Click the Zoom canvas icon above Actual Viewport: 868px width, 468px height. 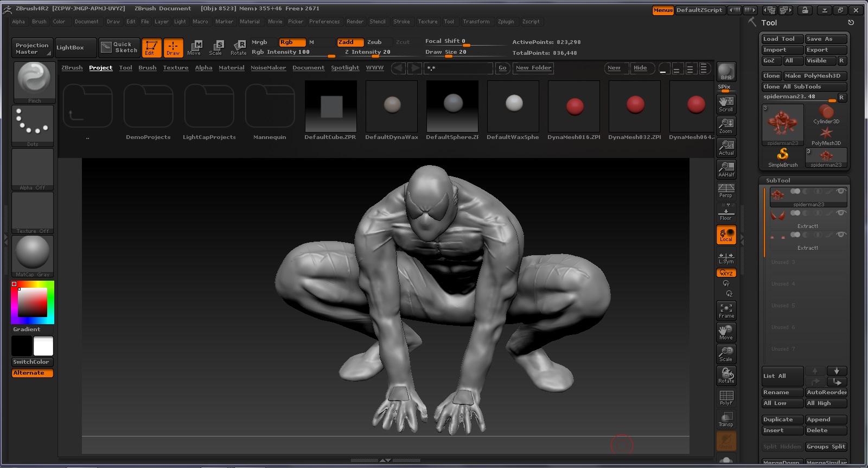(726, 125)
